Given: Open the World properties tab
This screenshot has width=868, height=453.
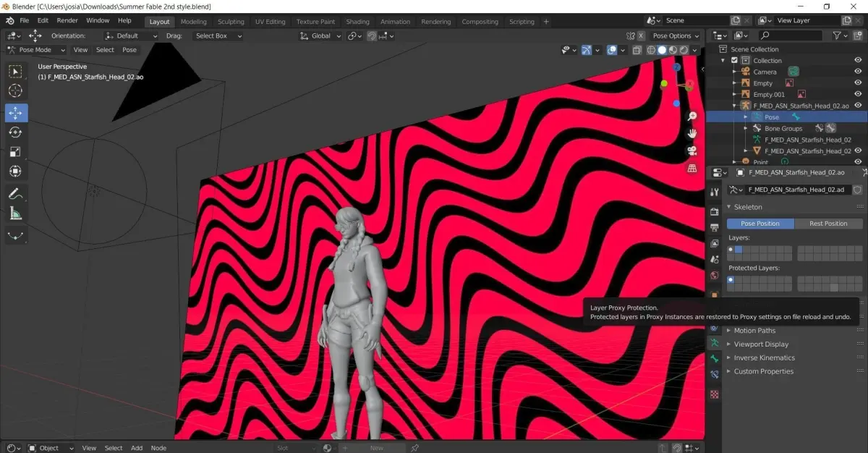Looking at the screenshot, I should [x=715, y=275].
